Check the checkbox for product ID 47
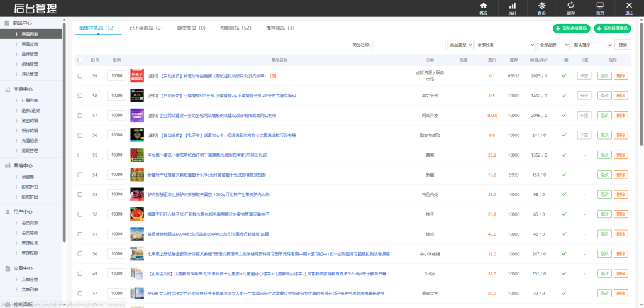Viewport: 644px width, 308px height. pos(80,293)
